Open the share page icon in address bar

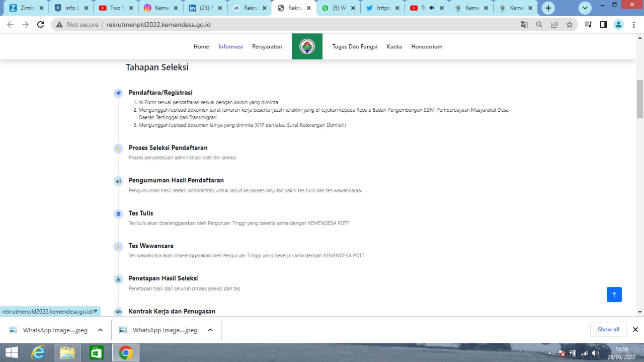[x=554, y=25]
